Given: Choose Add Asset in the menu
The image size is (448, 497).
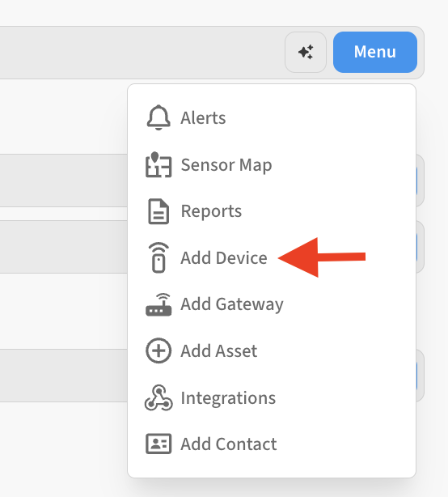Looking at the screenshot, I should [x=219, y=350].
